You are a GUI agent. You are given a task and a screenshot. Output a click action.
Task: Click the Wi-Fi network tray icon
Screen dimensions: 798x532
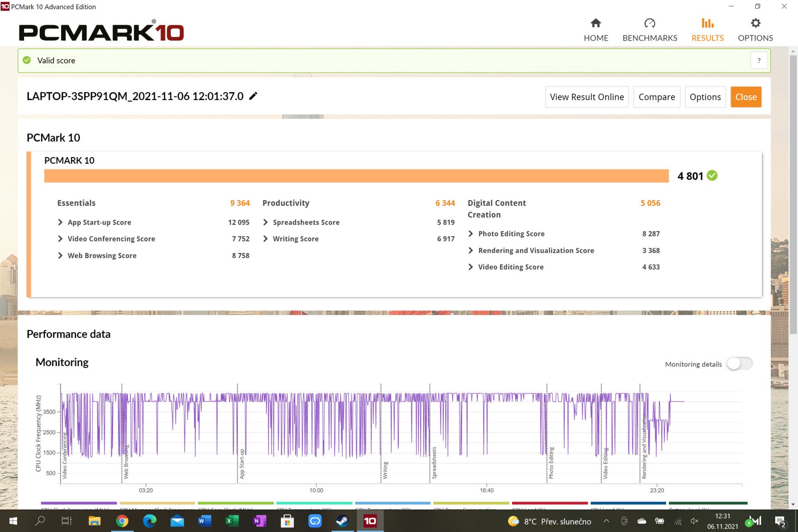coord(677,521)
